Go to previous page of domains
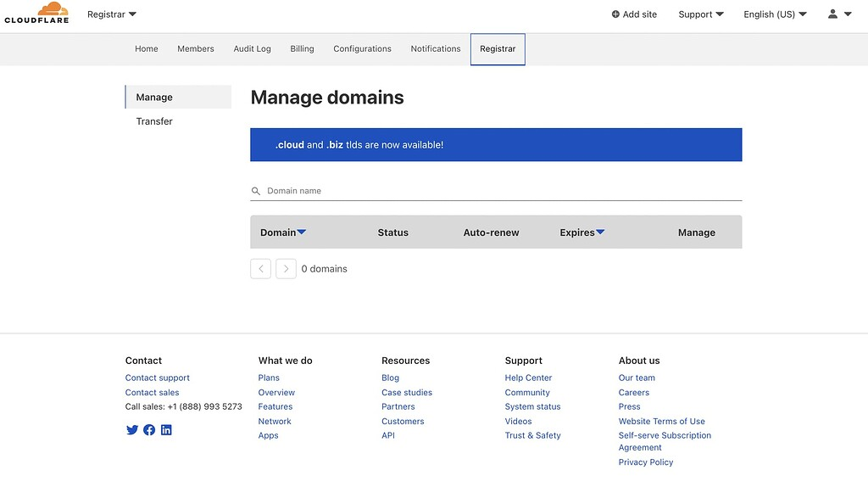 pyautogui.click(x=261, y=269)
